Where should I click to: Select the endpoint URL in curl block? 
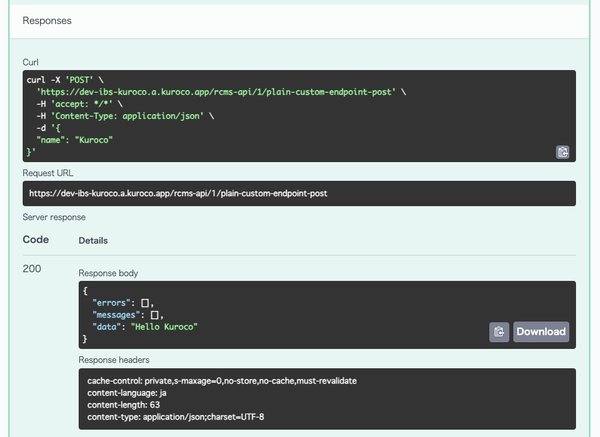(x=216, y=92)
